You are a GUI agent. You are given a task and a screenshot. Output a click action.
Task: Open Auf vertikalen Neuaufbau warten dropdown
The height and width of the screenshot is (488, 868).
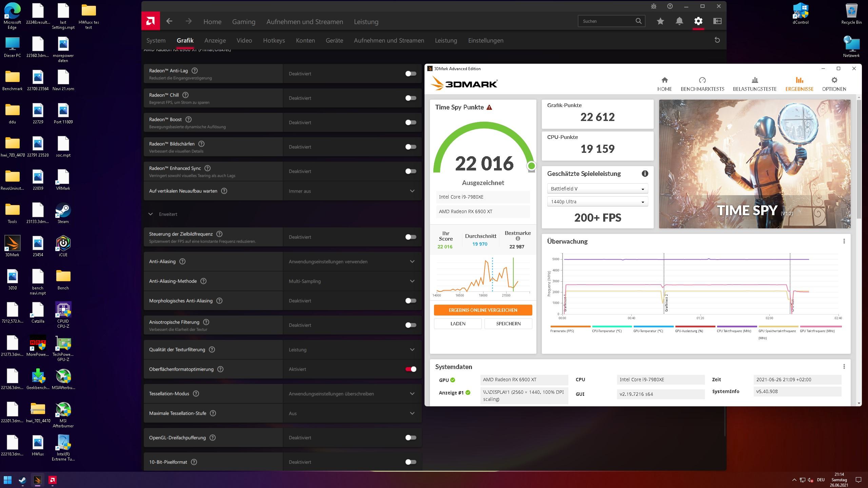[352, 191]
